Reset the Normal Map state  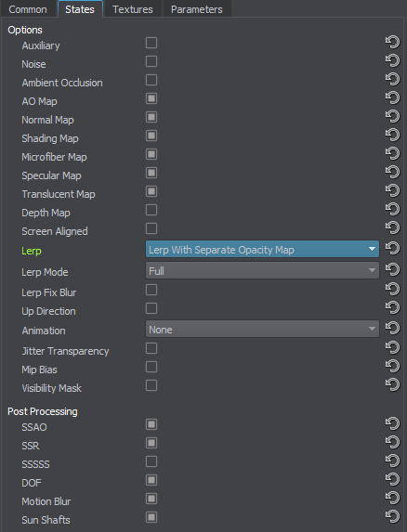(x=392, y=117)
